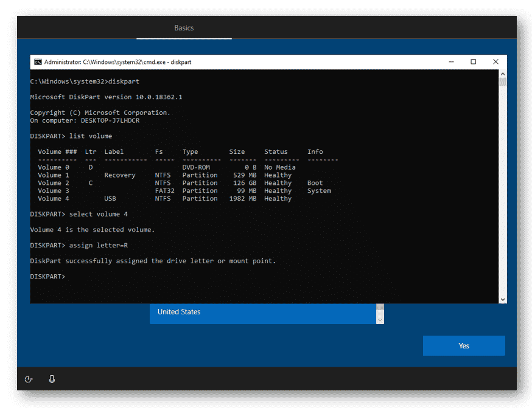Click the '1982 MB' size value
Screen dimensions: 532x408
click(243, 199)
